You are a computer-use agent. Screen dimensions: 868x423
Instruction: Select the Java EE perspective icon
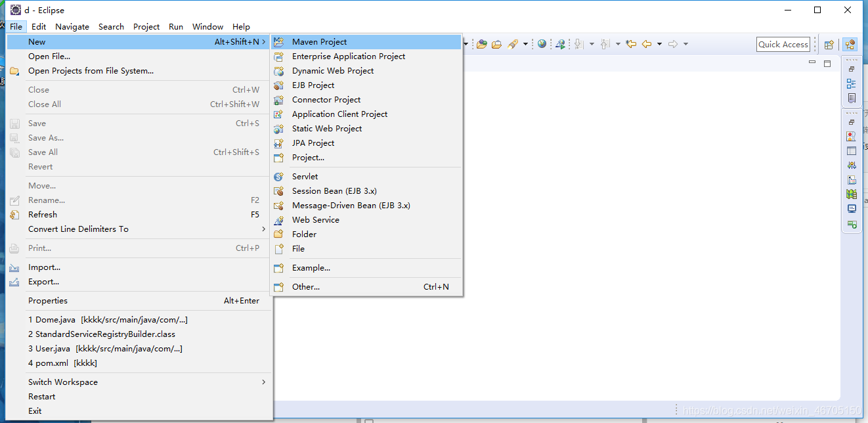[x=850, y=45]
